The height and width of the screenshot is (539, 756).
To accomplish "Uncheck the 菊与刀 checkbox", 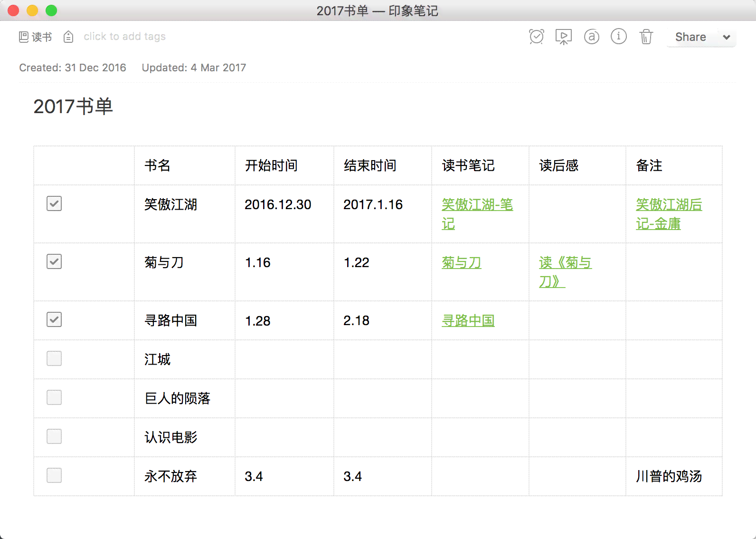I will tap(54, 261).
